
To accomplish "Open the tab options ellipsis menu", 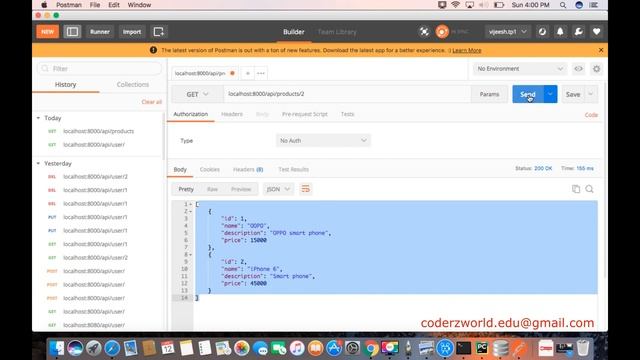I will click(x=260, y=73).
